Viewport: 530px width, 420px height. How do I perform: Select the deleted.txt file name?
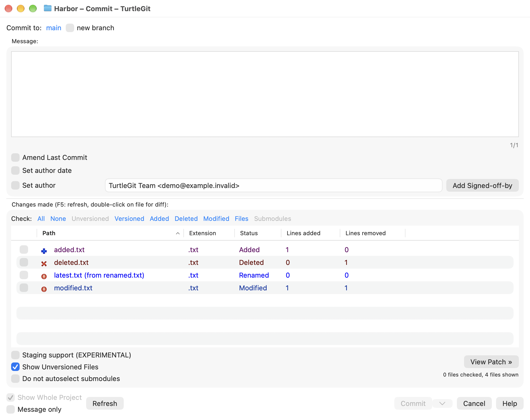point(71,262)
